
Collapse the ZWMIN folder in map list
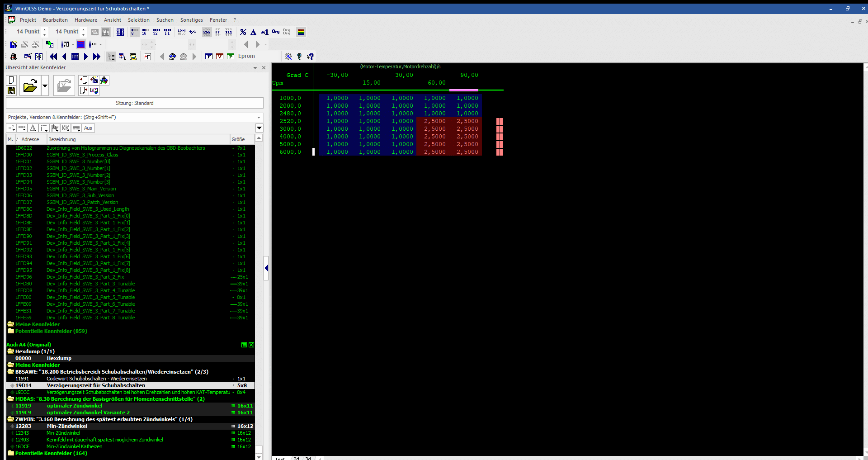click(x=10, y=419)
